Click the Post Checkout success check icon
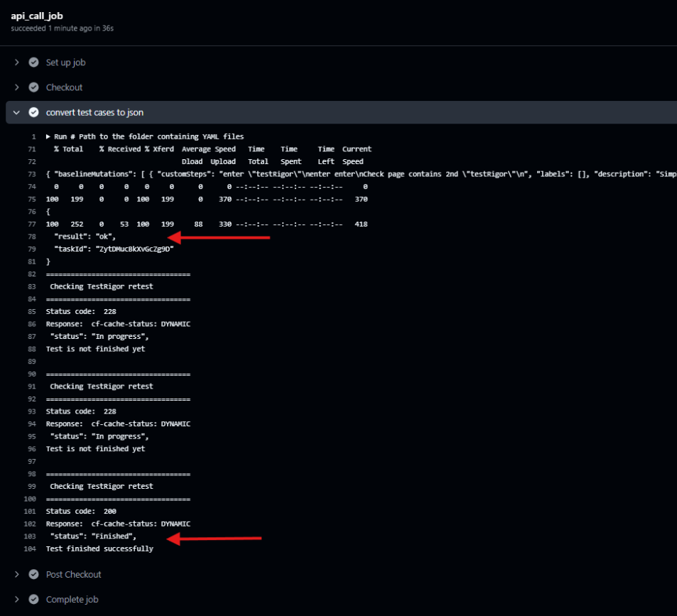This screenshot has width=677, height=616. pos(33,574)
